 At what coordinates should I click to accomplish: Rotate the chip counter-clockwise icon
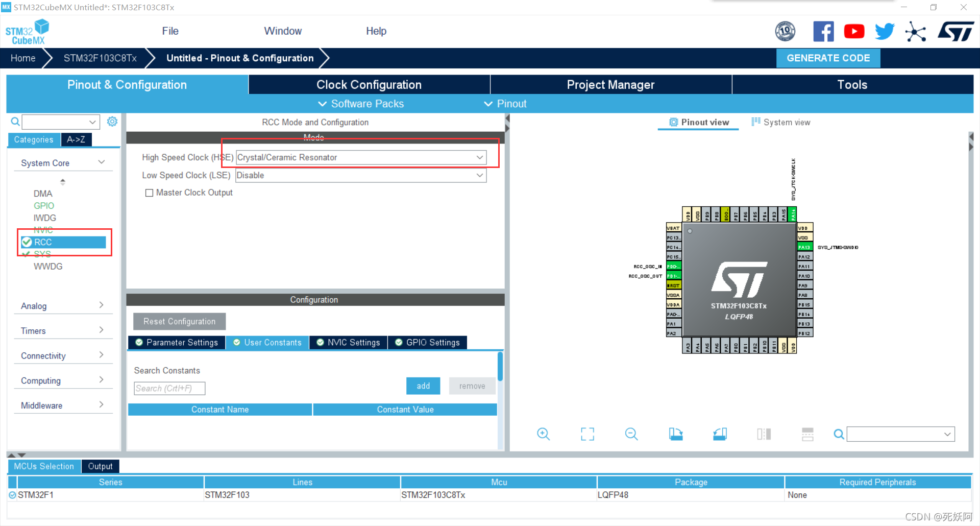[x=720, y=434]
